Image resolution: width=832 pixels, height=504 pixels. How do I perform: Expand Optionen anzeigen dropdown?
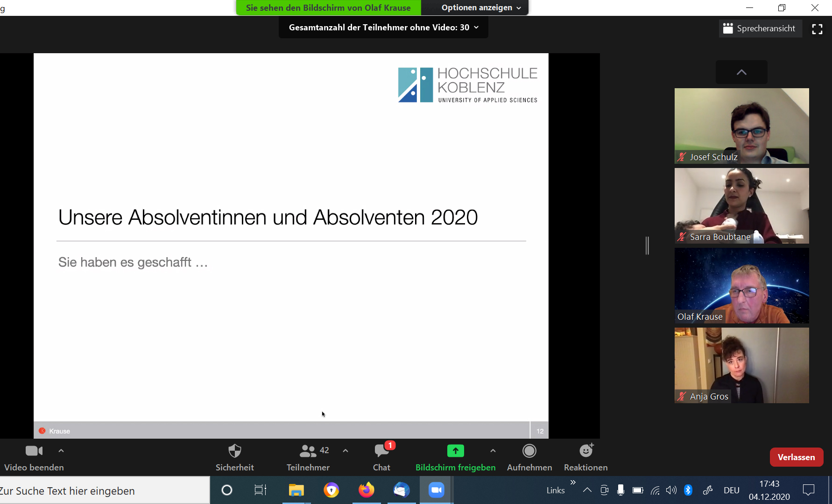tap(481, 8)
